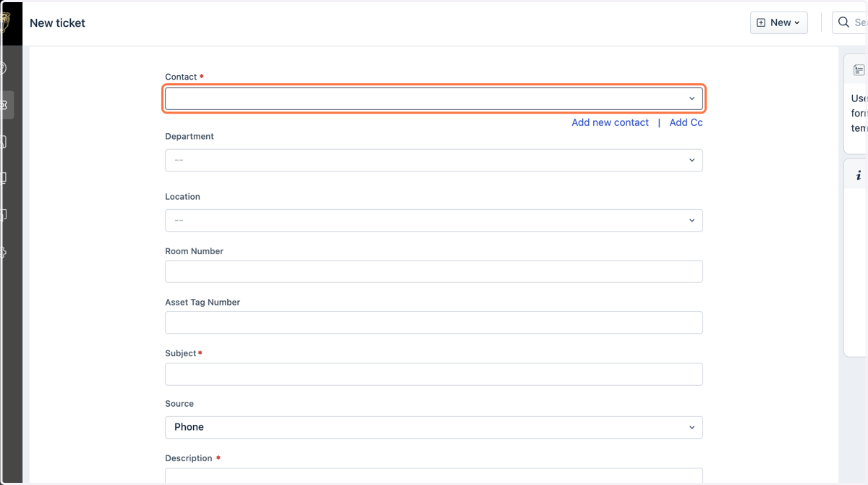Click the Add Cc link
The height and width of the screenshot is (485, 868).
pos(686,122)
